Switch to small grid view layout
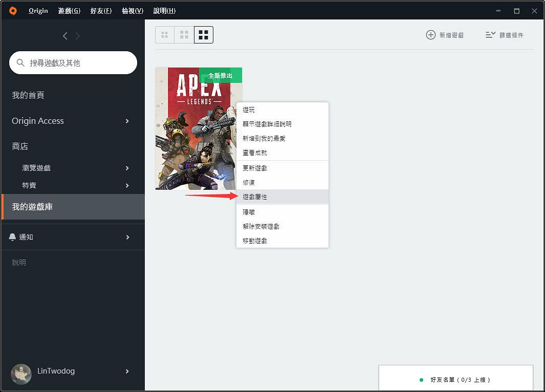This screenshot has width=545, height=392. (x=164, y=35)
